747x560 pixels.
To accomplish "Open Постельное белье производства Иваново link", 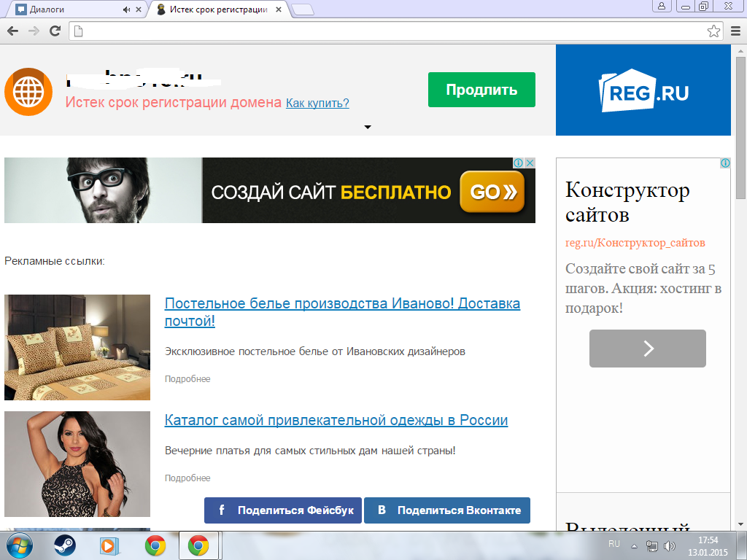I will [x=343, y=312].
